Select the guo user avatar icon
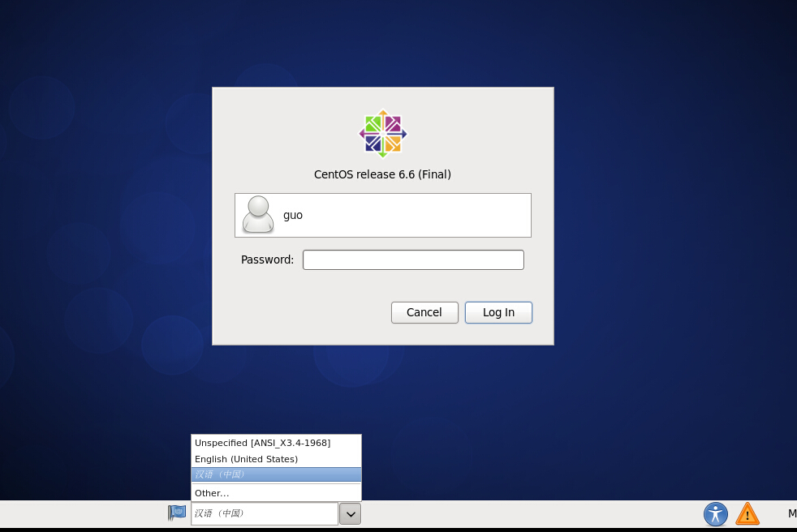The width and height of the screenshot is (797, 532). coord(258,215)
